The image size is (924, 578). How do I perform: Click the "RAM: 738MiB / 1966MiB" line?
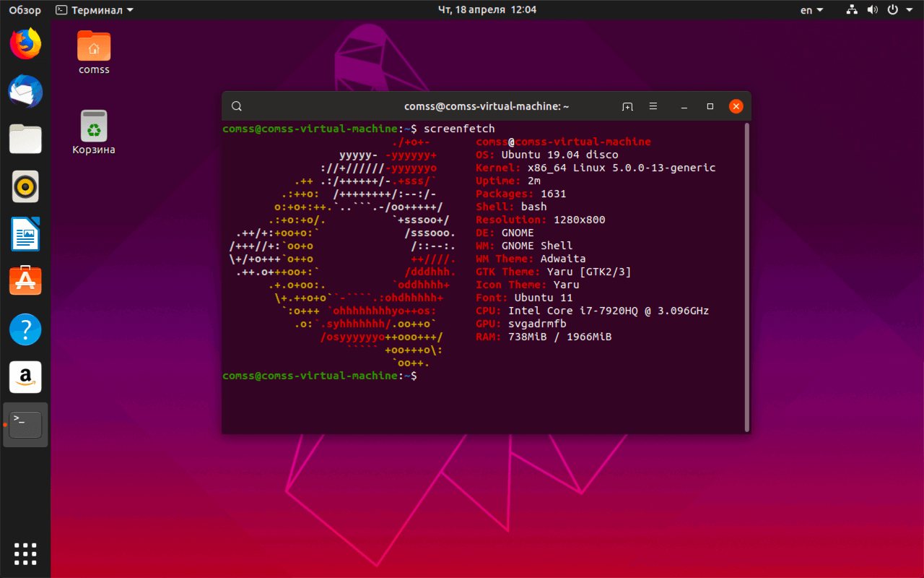(x=544, y=337)
